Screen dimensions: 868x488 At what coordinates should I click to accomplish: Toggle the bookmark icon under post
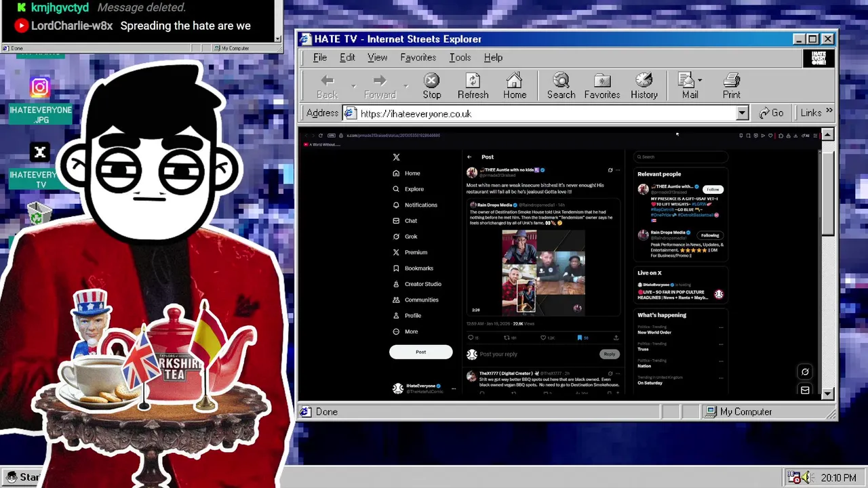point(580,338)
